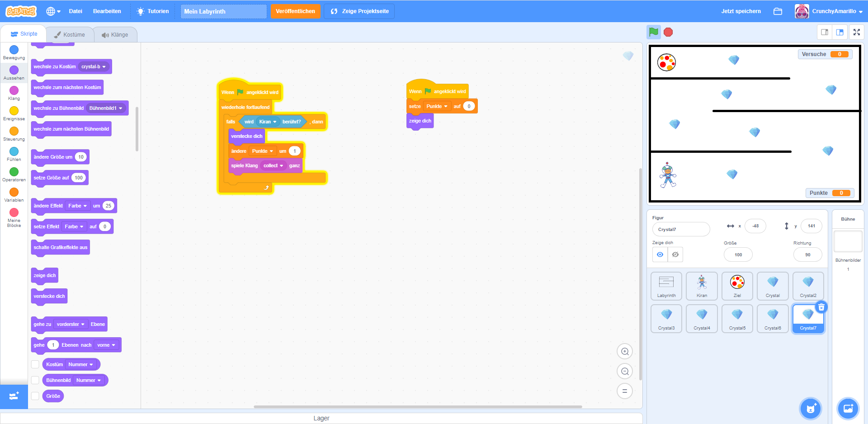Click the red stop button
This screenshot has width=868, height=424.
click(668, 32)
